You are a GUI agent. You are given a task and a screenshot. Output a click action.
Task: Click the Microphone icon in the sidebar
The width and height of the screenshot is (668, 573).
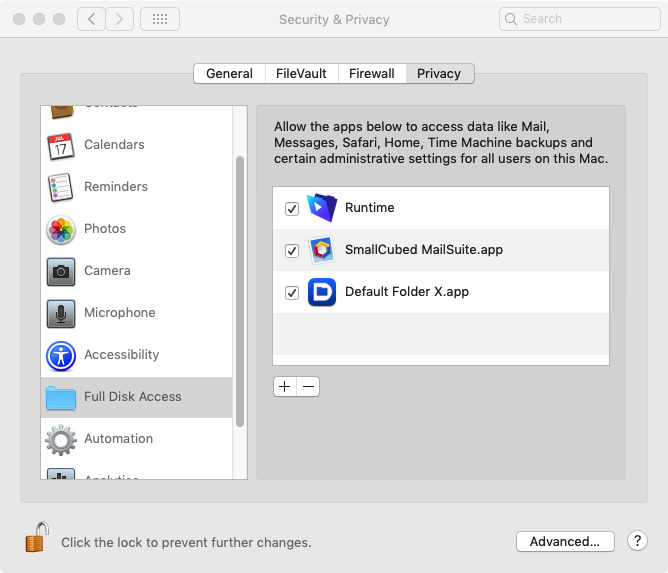61,314
